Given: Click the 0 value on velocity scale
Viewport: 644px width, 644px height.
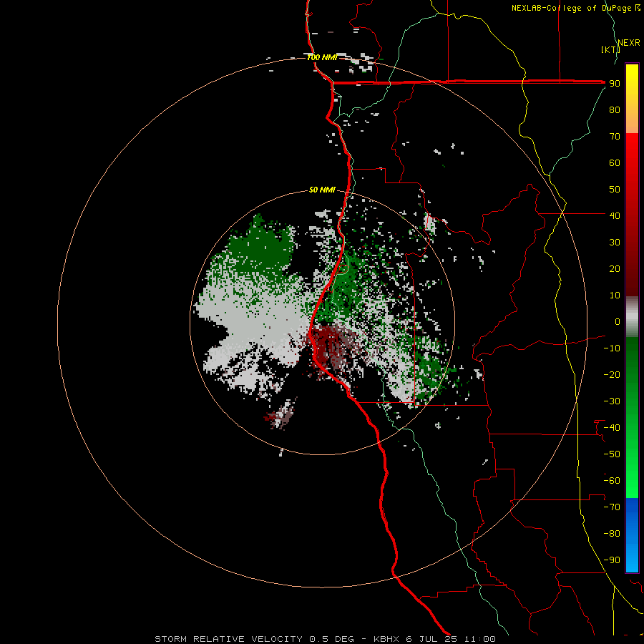Looking at the screenshot, I should pyautogui.click(x=618, y=321).
